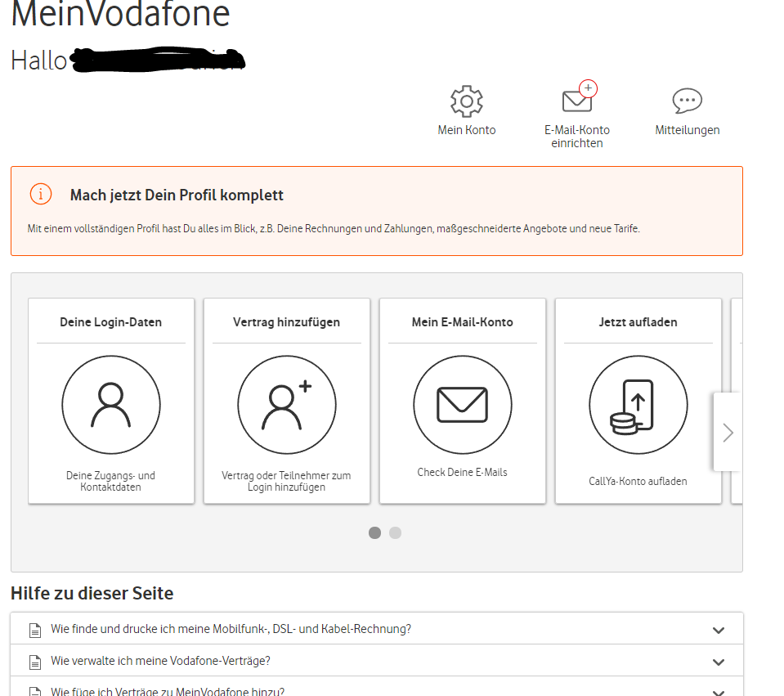The height and width of the screenshot is (696, 784).
Task: Click the orange info icon in profile banner
Action: click(41, 194)
